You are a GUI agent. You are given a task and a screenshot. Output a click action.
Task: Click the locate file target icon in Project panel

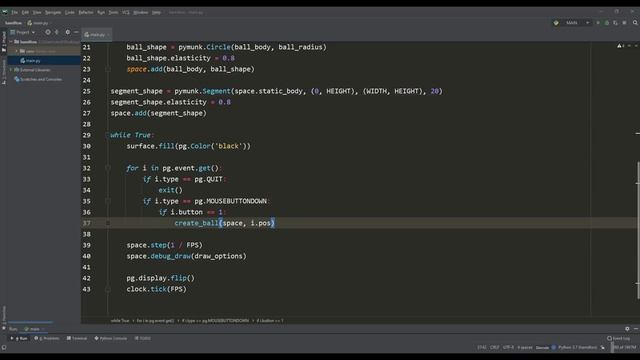[48, 32]
